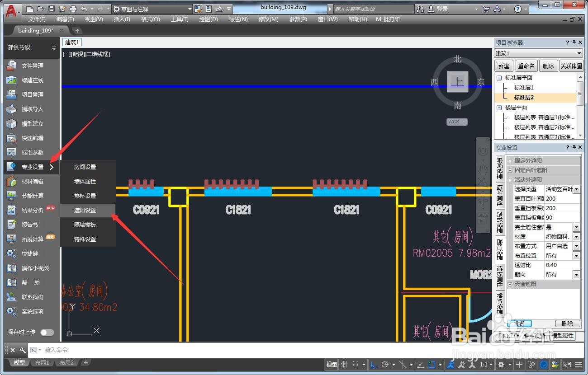This screenshot has width=588, height=375.
Task: Open 操作小视频 in the sidebar
Action: pyautogui.click(x=31, y=268)
